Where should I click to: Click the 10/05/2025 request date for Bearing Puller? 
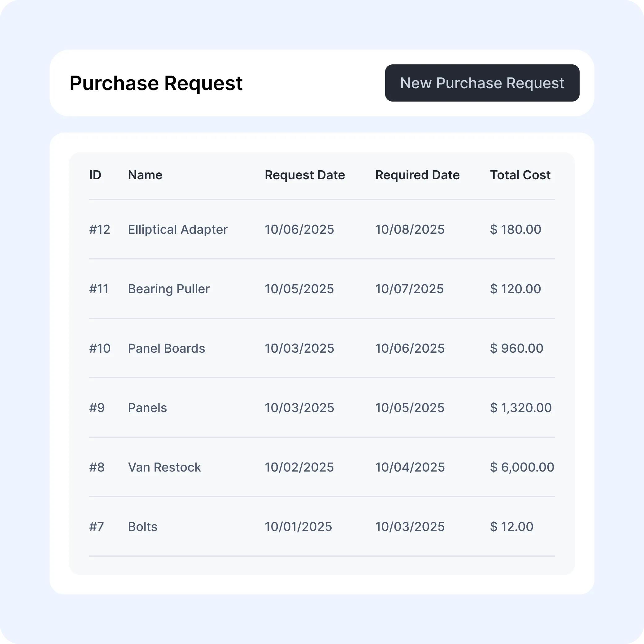pos(299,289)
